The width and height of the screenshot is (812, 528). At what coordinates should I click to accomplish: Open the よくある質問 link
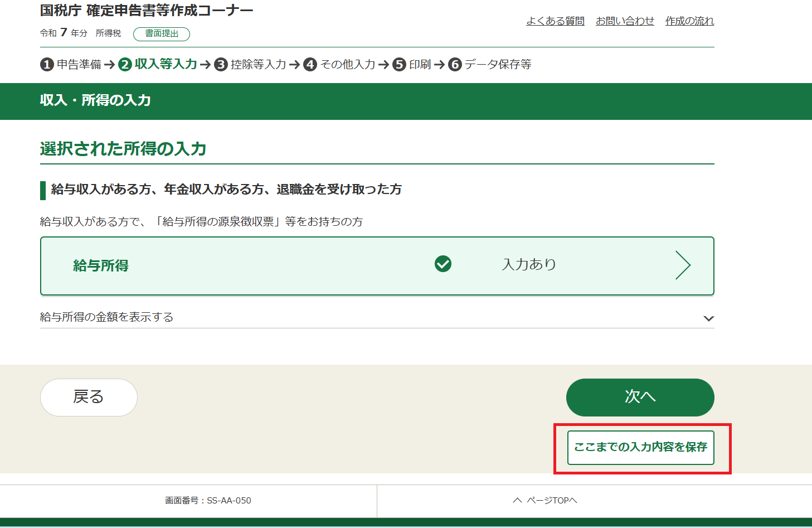[555, 21]
